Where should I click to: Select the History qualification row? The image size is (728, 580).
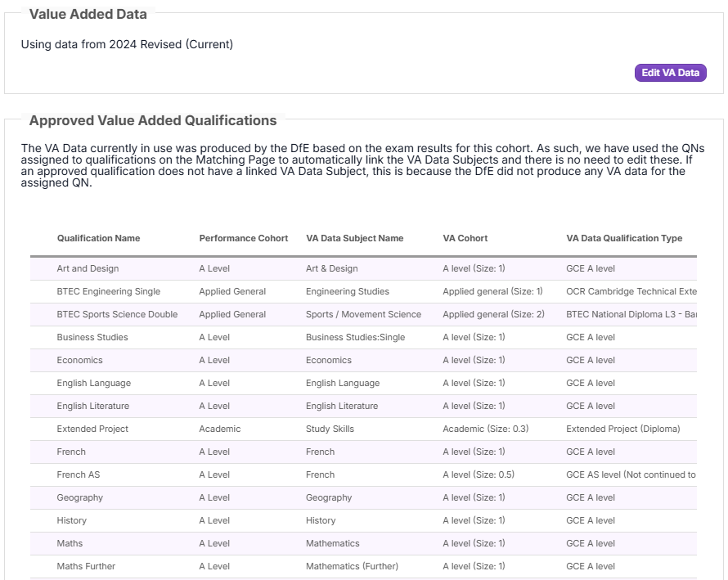[363, 520]
